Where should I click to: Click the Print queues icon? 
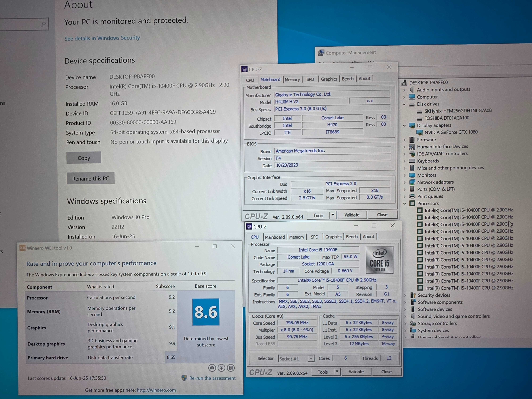tap(412, 196)
